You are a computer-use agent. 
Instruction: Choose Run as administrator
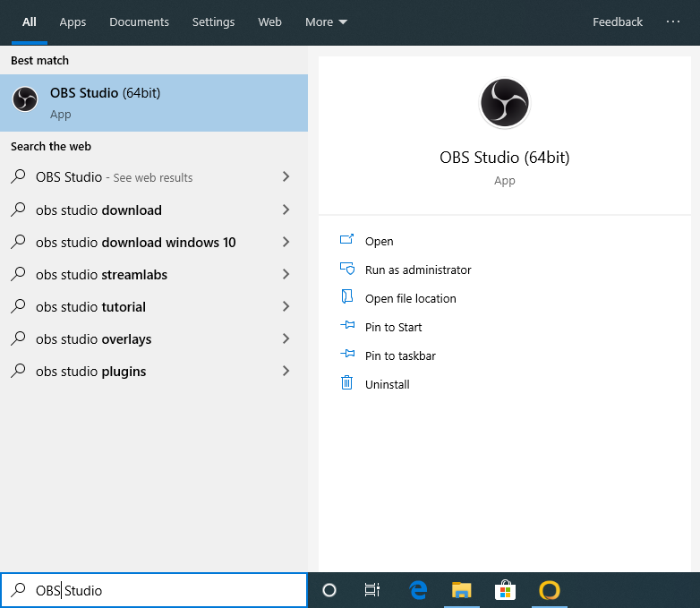(x=418, y=270)
